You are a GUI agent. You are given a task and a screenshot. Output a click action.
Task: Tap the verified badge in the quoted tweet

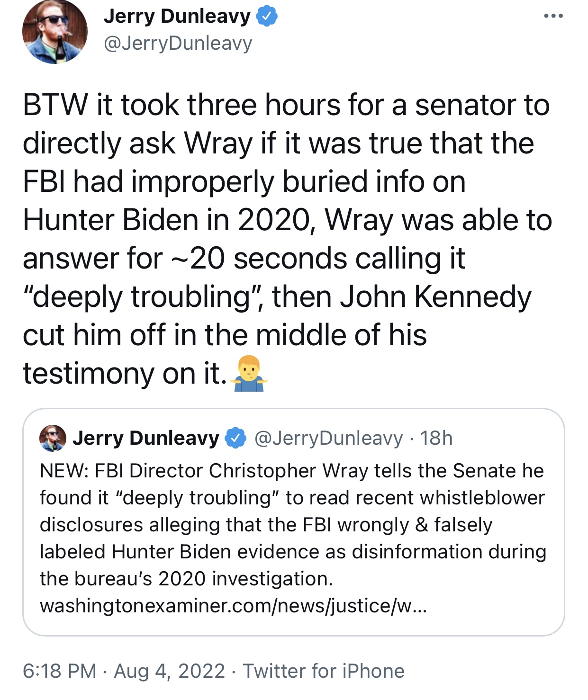(x=235, y=438)
